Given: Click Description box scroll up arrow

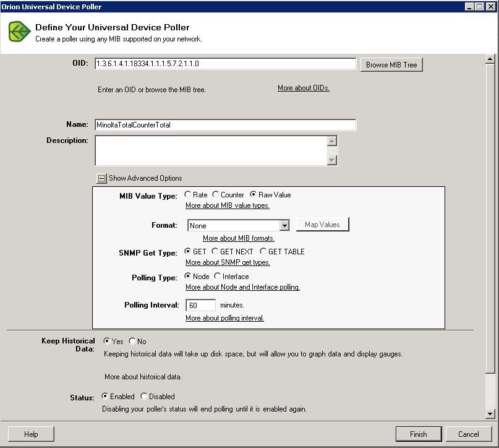Looking at the screenshot, I should [332, 140].
